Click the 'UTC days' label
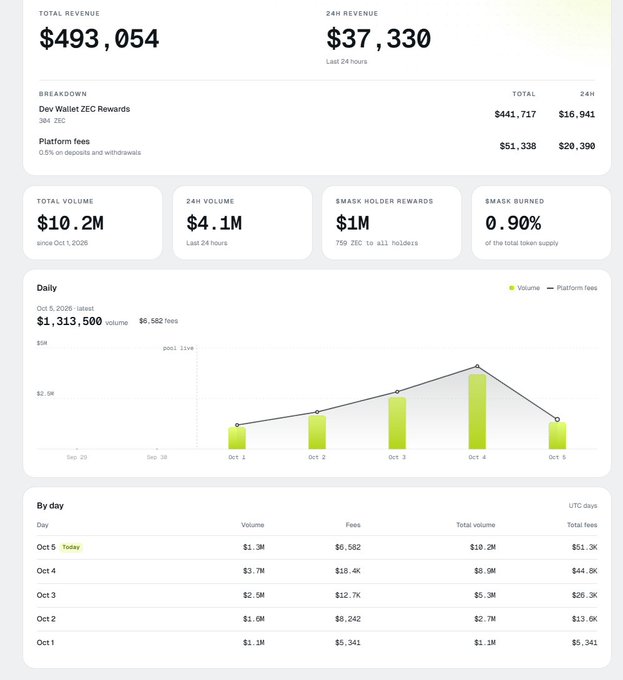Screen dimensions: 623x680 pos(583,506)
